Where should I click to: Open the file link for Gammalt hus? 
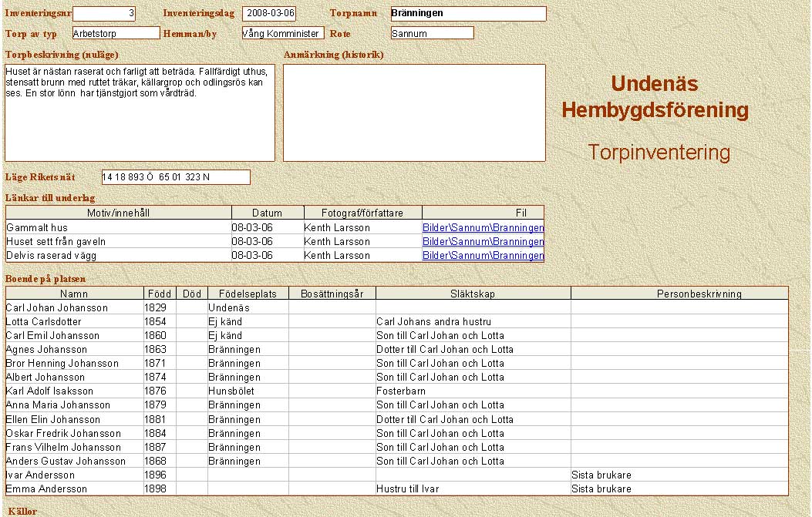pos(483,228)
